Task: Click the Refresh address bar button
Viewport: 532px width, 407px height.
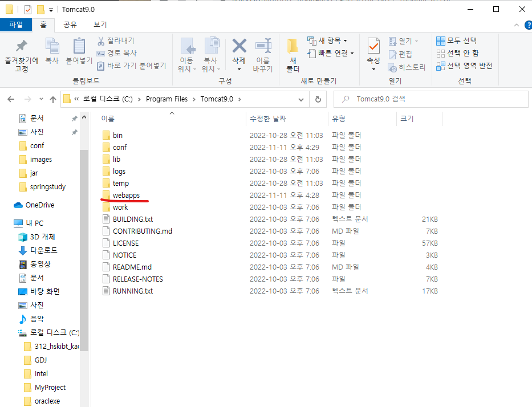Action: pos(318,99)
